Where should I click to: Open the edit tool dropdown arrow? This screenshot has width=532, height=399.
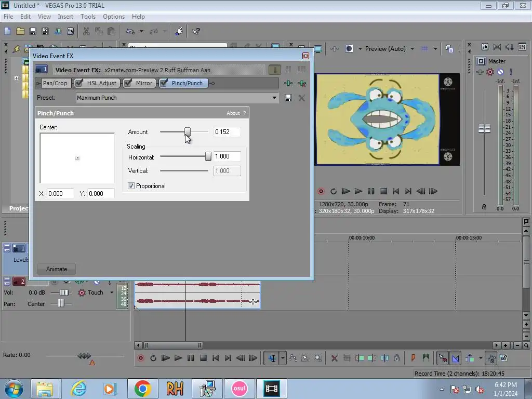tap(283, 358)
